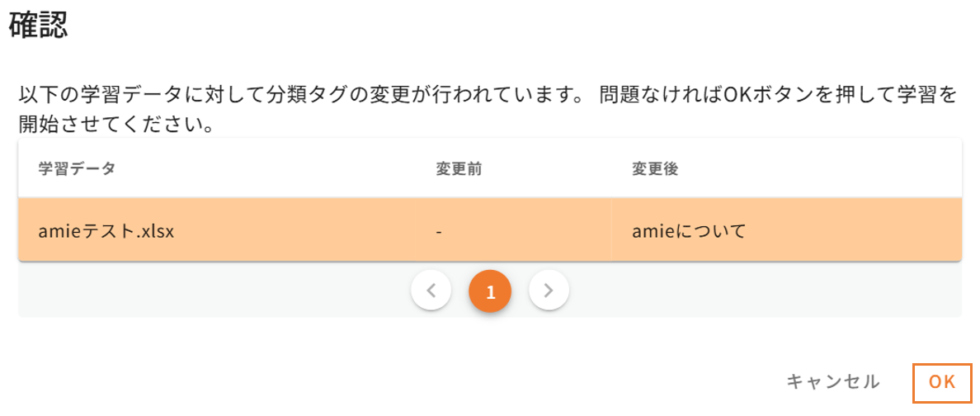Viewport: 980px width, 416px height.
Task: Click the 変更前 column header
Action: 459,169
